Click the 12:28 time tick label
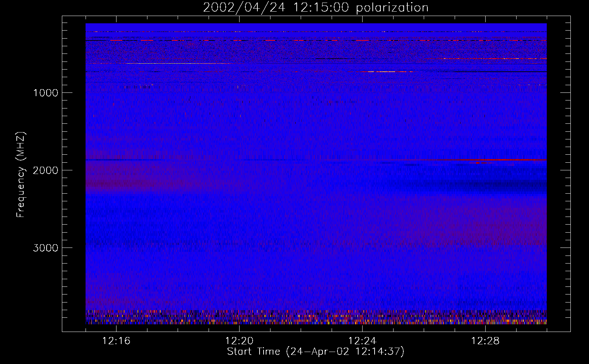 [485, 341]
